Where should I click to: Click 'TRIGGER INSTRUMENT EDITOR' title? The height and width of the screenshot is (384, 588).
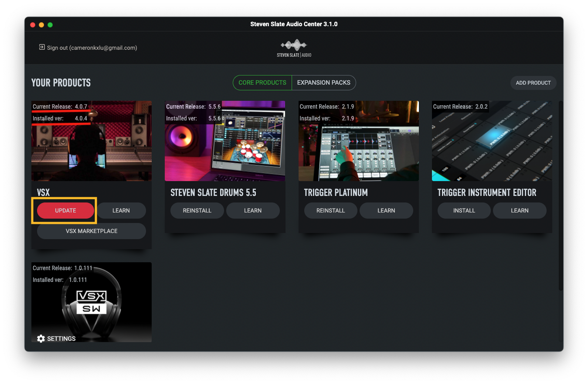[x=487, y=192]
